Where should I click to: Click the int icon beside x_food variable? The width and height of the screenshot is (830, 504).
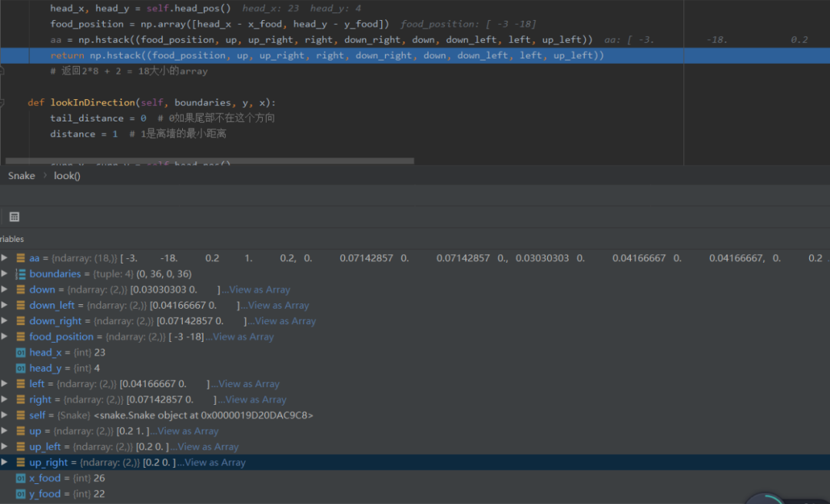[x=21, y=478]
